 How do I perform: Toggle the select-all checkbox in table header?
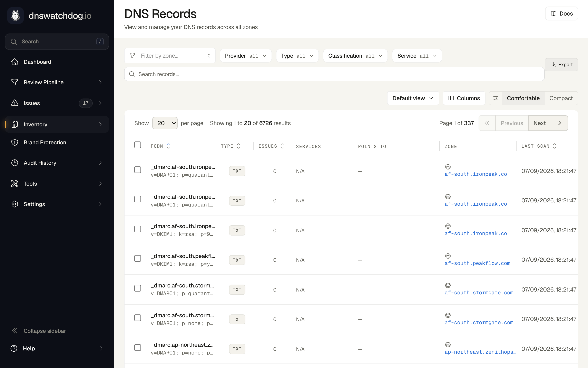138,145
